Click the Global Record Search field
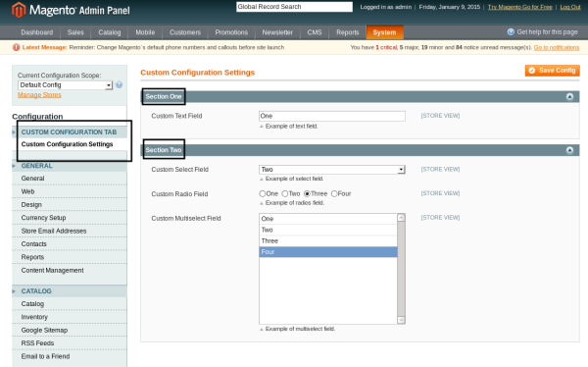This screenshot has height=367, width=588. [x=294, y=7]
